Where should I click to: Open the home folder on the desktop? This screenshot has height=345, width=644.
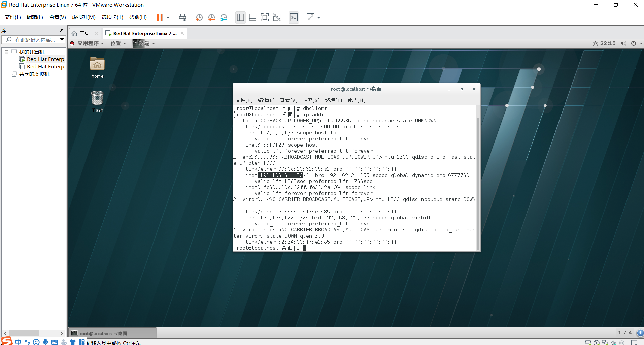pyautogui.click(x=97, y=66)
